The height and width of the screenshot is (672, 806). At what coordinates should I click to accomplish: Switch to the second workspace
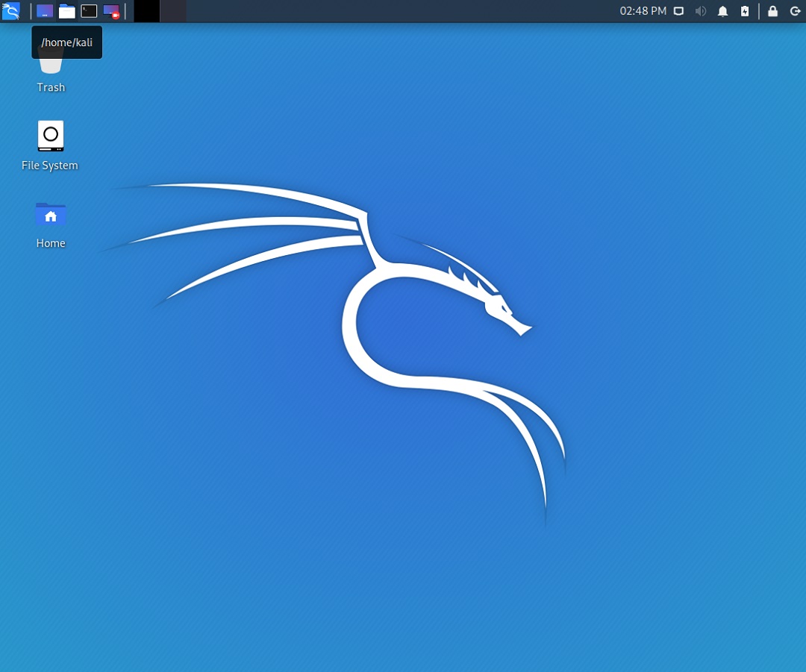tap(173, 10)
